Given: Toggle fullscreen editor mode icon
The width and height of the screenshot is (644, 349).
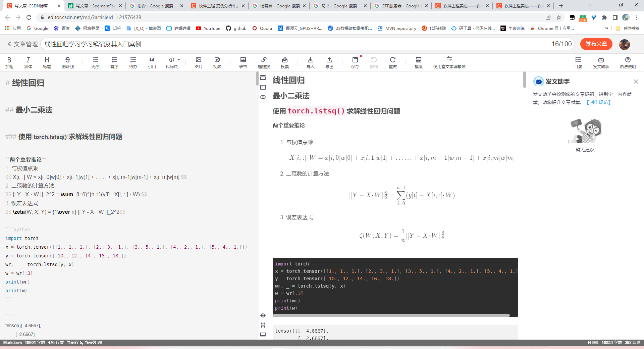Looking at the screenshot, I should (263, 325).
